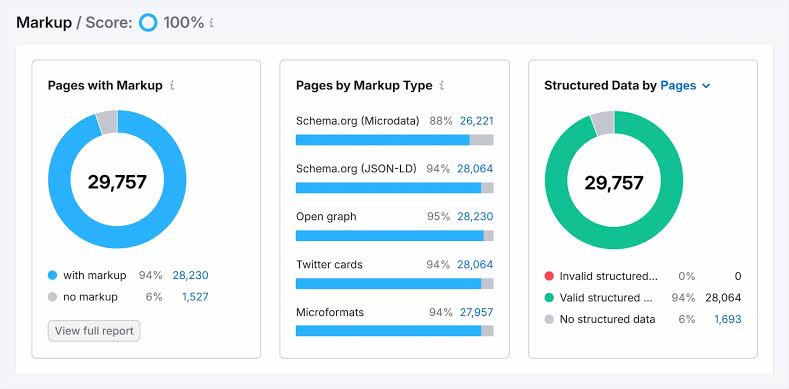Open the 28,064 Twitter cards link
The height and width of the screenshot is (389, 789).
[x=475, y=264]
